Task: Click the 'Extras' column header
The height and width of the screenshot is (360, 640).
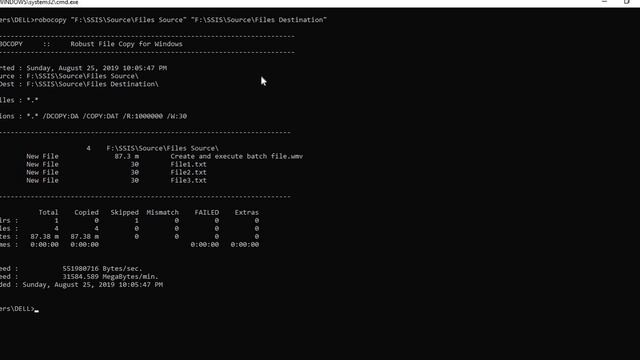Action: [x=247, y=212]
